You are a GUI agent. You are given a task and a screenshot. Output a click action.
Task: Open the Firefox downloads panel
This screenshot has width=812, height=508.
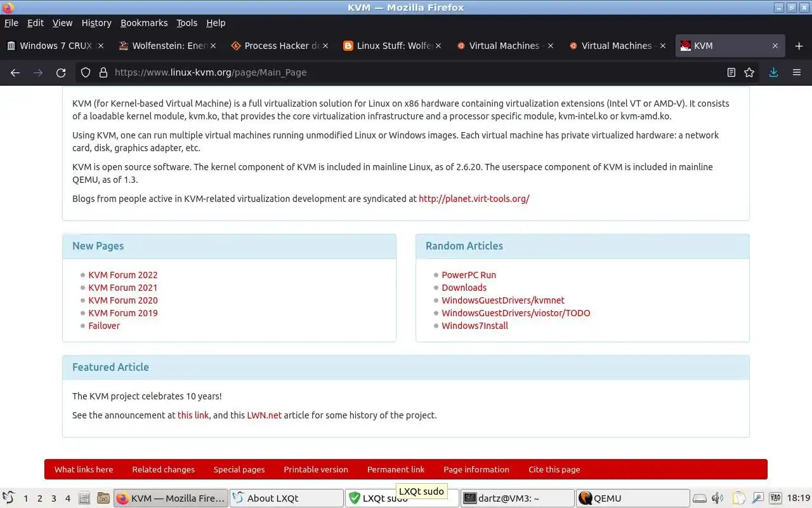(773, 72)
